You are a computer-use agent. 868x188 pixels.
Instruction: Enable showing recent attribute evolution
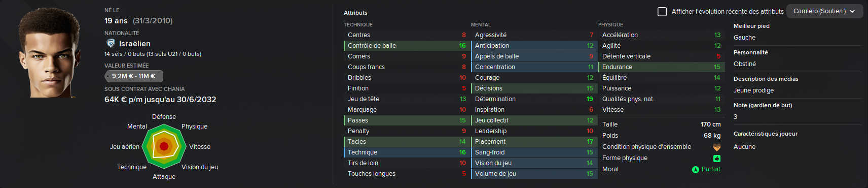click(x=662, y=11)
